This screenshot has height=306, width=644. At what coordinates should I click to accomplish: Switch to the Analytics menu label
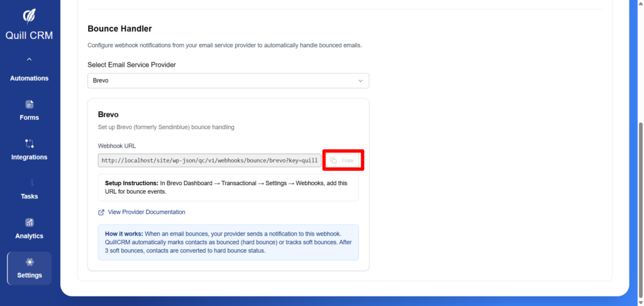(29, 236)
